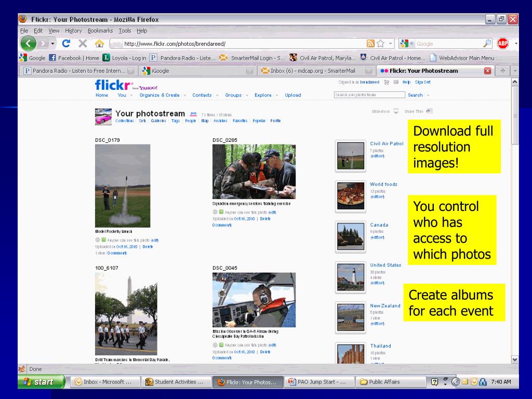532x399 pixels.
Task: Expand the You menu dropdown arrow
Action: (x=131, y=96)
